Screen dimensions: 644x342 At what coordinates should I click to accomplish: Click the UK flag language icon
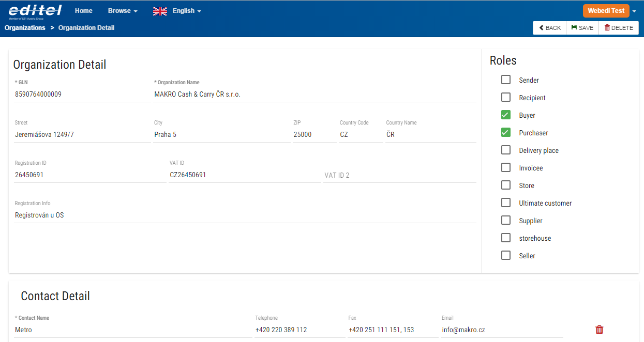click(160, 11)
